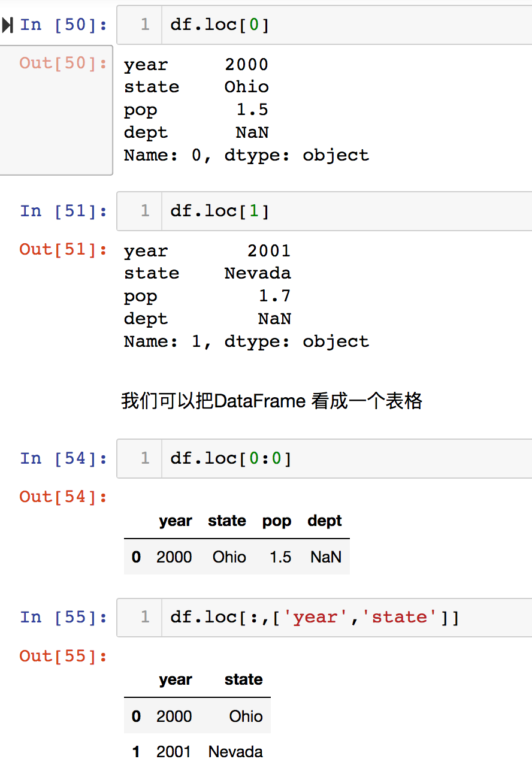This screenshot has height=768, width=532.
Task: Click the Nevada cell in Out[55] table
Action: pos(235,752)
